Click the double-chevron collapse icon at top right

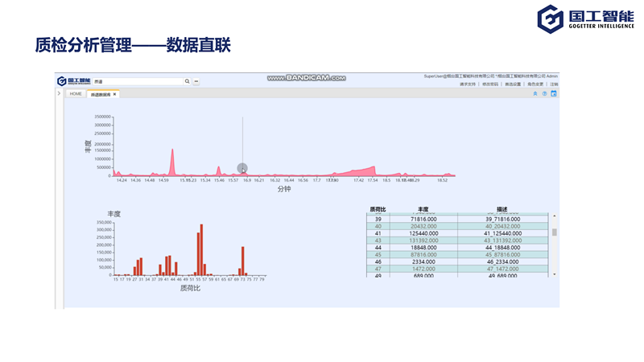pos(535,94)
